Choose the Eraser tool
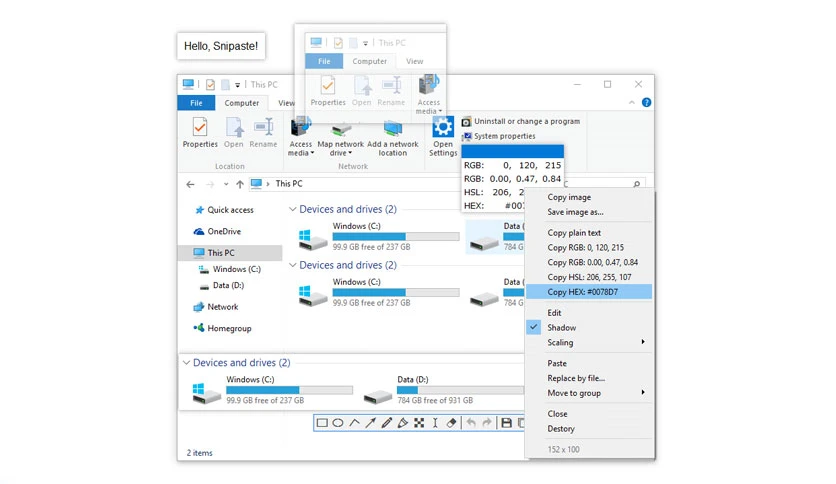Image resolution: width=836 pixels, height=484 pixels. click(x=451, y=423)
